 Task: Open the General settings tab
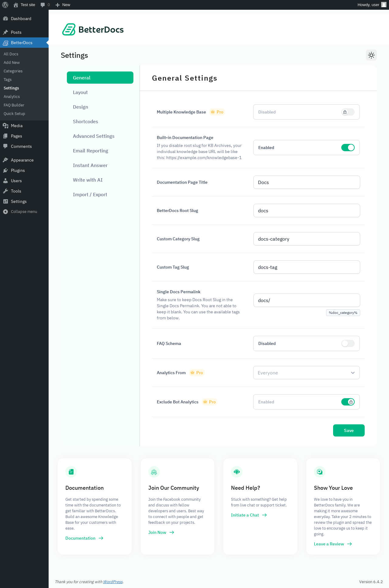100,78
